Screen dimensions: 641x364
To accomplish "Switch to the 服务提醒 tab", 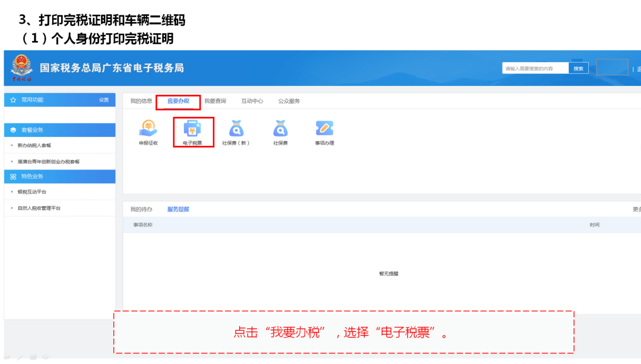I will coord(178,209).
